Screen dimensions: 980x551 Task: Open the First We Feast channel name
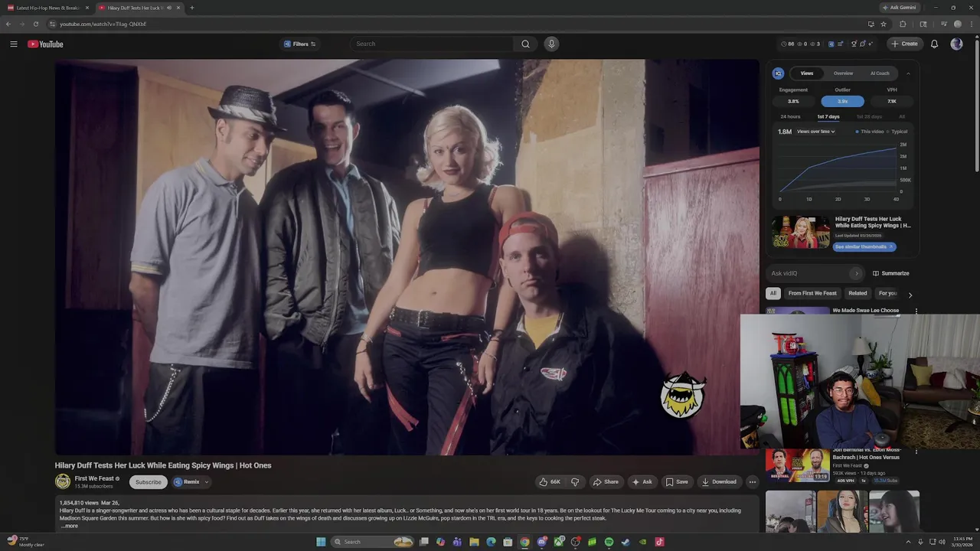94,478
